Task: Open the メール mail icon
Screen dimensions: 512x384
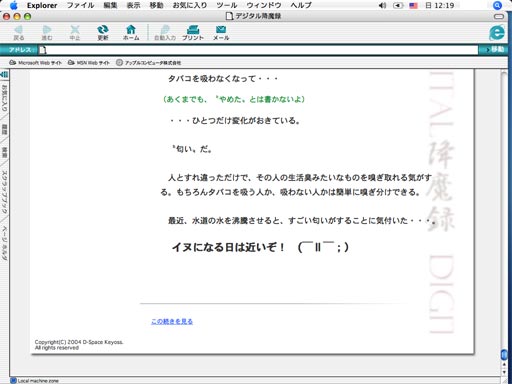Action: (x=221, y=30)
